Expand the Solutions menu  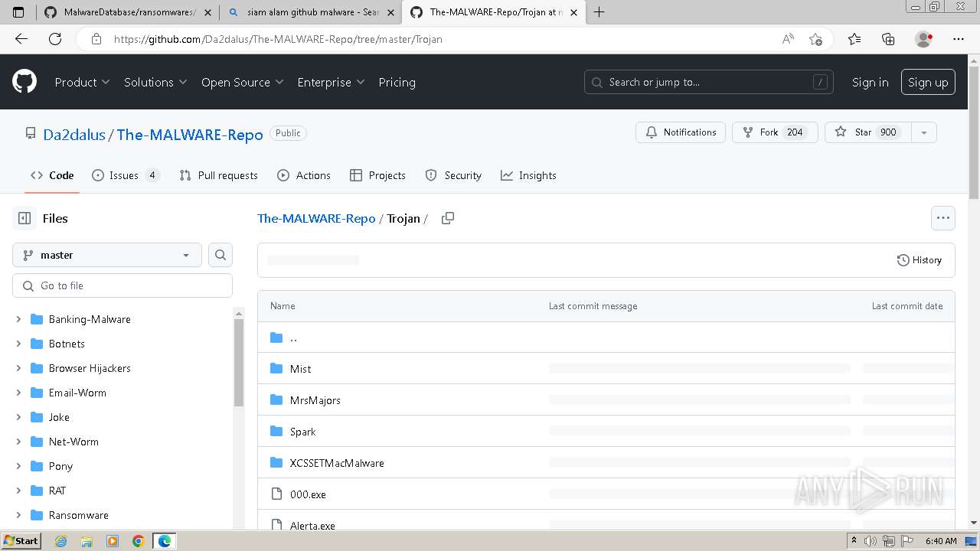(x=155, y=82)
